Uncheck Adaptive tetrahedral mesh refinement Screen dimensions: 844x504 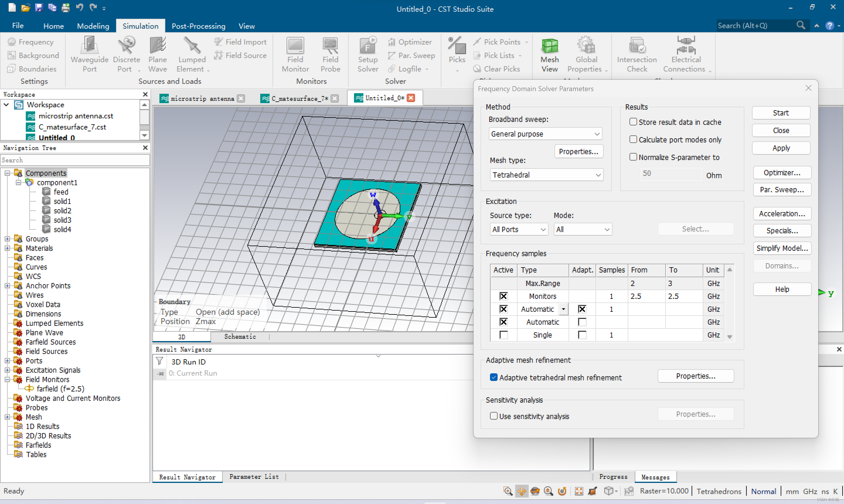[494, 377]
